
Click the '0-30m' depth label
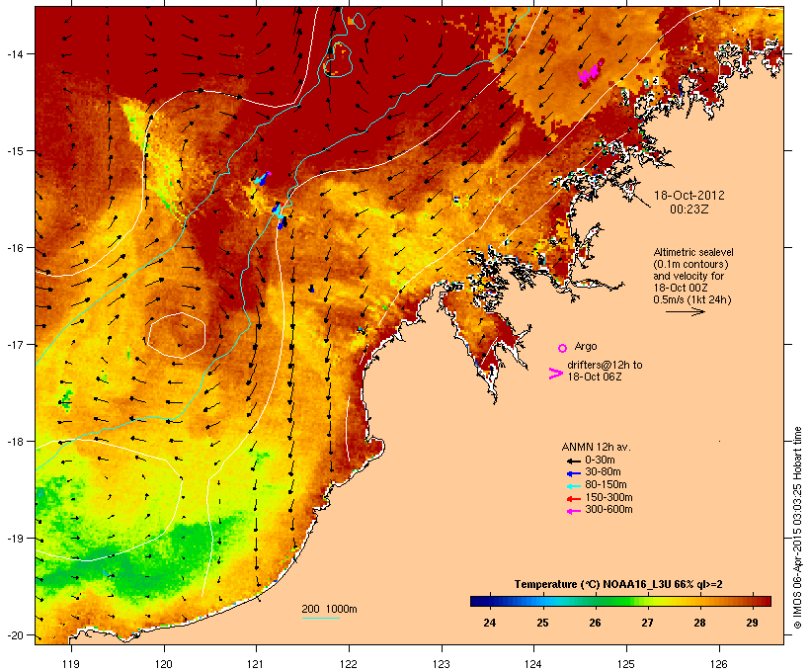pos(600,461)
